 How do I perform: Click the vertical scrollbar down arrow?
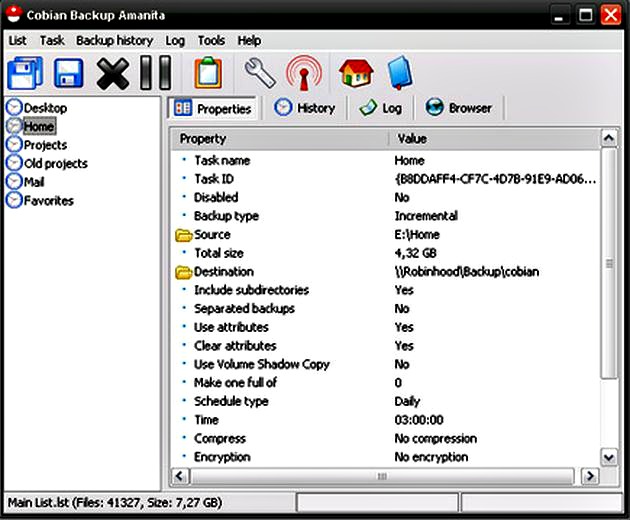click(609, 457)
